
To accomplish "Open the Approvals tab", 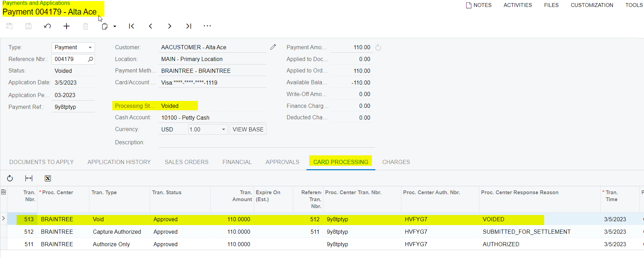I will 282,162.
